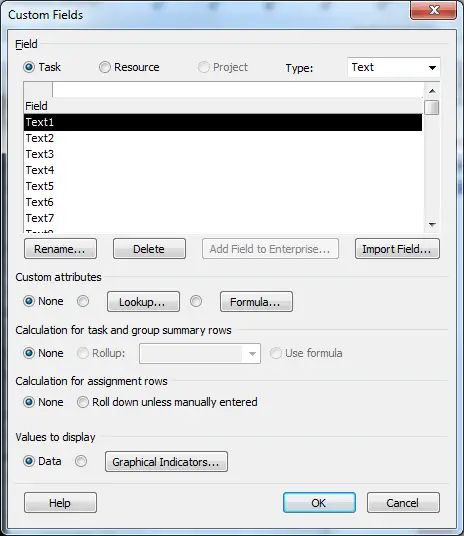The height and width of the screenshot is (536, 464).
Task: Click the field list scrollbar thumb
Action: pos(432,107)
